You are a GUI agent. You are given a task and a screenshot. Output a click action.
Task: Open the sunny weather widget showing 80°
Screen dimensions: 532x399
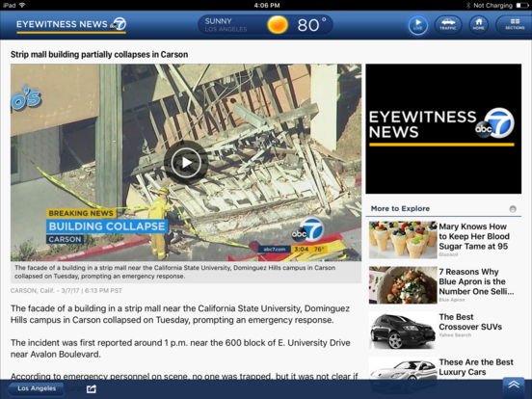(265, 25)
